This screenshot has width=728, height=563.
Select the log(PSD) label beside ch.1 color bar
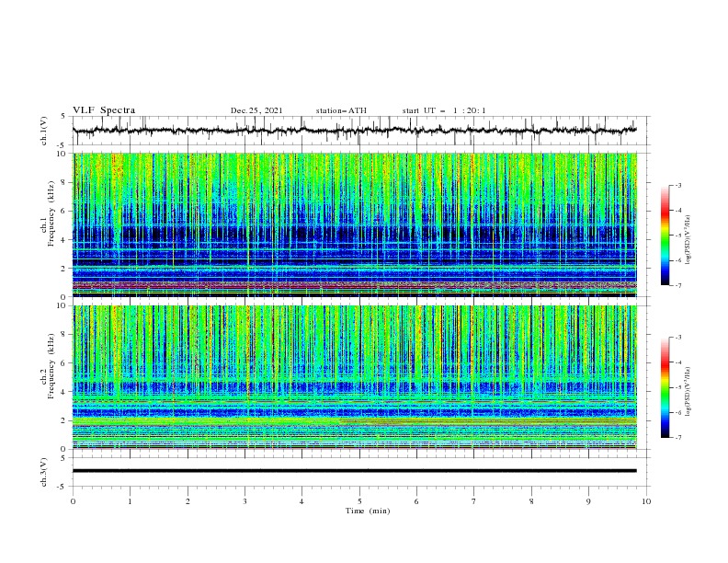coord(689,240)
